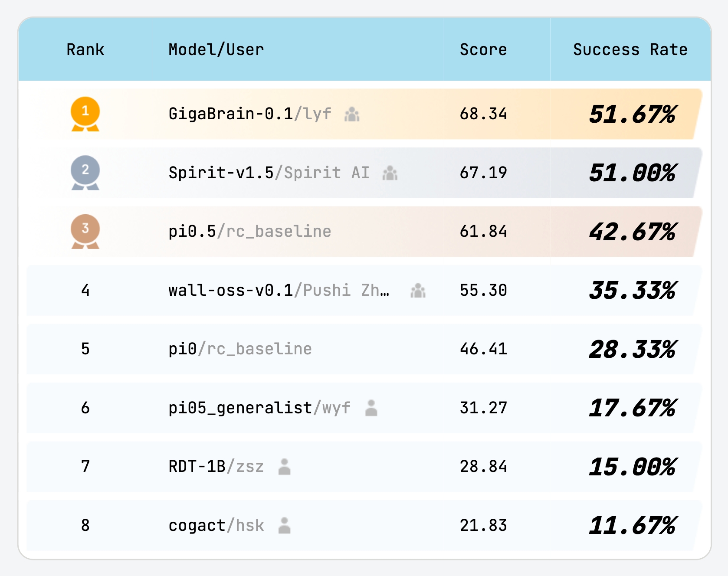Click the user icon beside pi05_generalist/wyf
The image size is (728, 576).
point(372,408)
